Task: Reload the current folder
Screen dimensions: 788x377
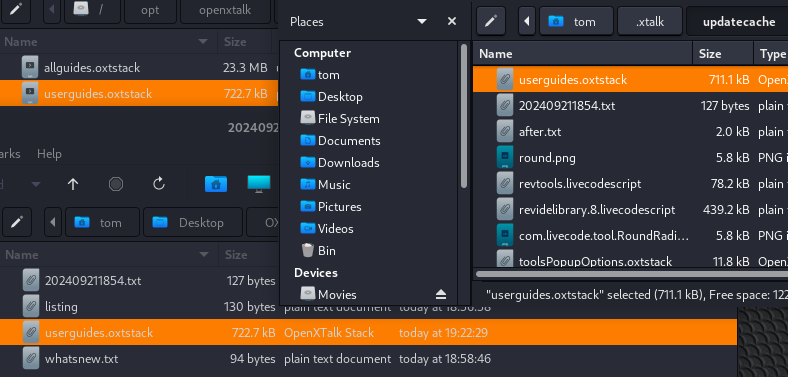Action: pos(159,184)
